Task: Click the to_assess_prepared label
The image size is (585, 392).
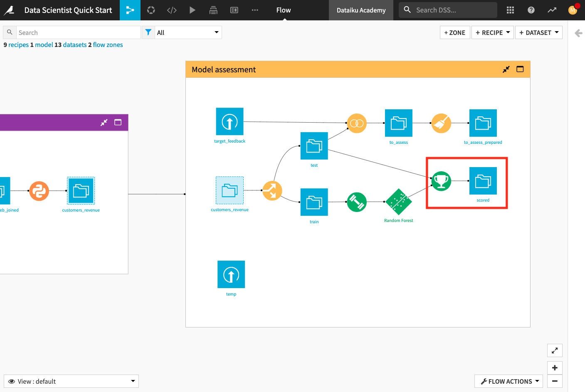Action: click(x=483, y=143)
